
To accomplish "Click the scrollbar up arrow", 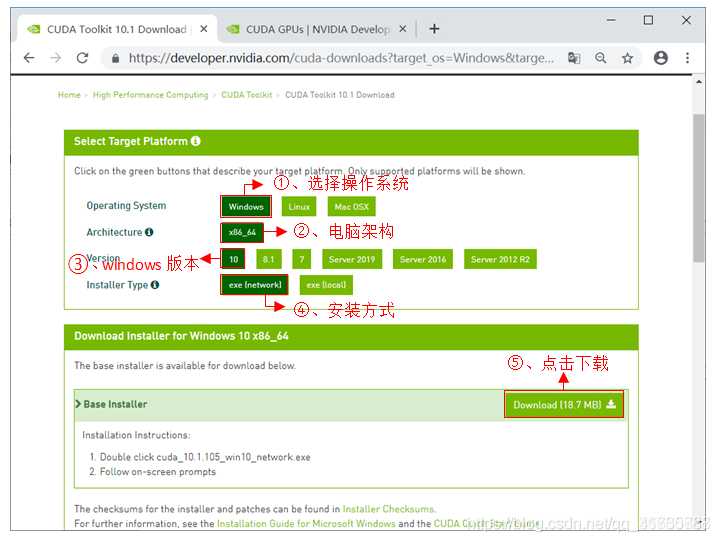I will pyautogui.click(x=699, y=82).
